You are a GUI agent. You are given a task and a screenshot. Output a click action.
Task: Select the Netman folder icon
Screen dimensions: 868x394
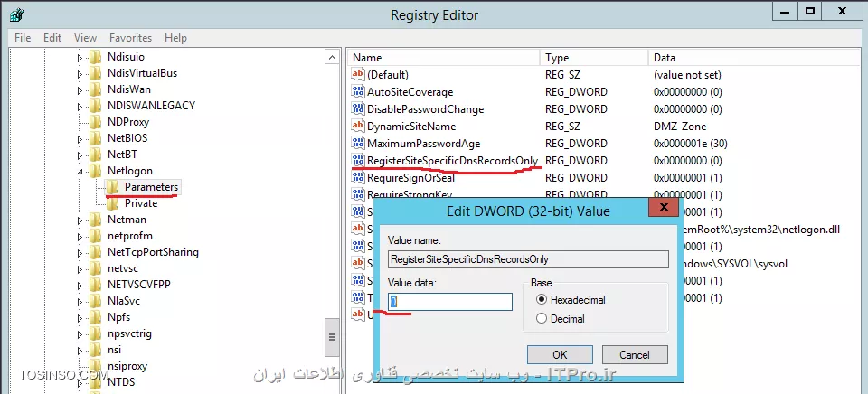click(95, 220)
